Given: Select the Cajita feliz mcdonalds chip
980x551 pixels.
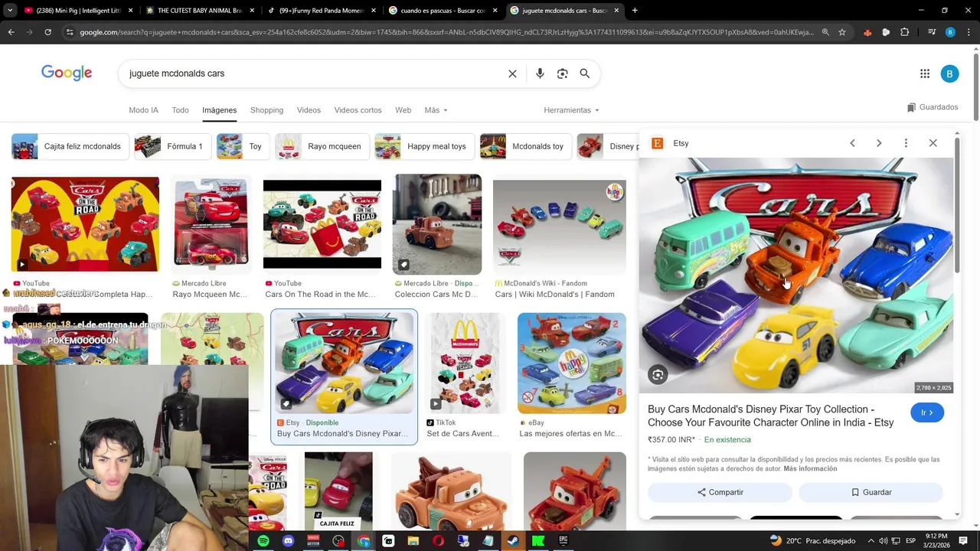Looking at the screenshot, I should click(69, 146).
